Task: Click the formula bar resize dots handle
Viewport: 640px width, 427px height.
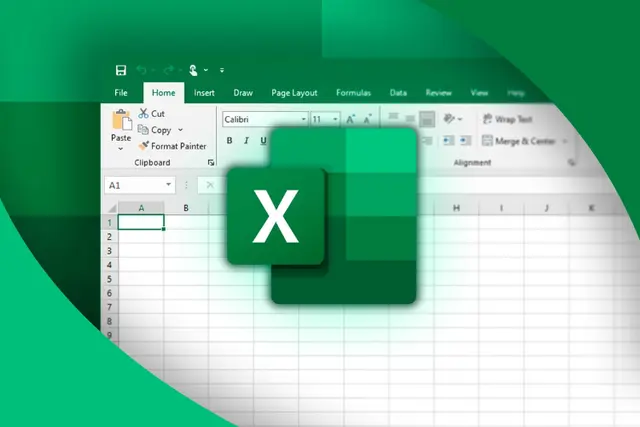Action: (x=186, y=185)
